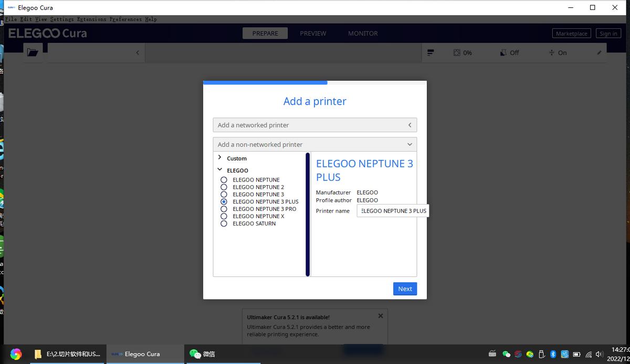630x364 pixels.
Task: Click the Bluetooth tray icon
Action: click(x=553, y=354)
